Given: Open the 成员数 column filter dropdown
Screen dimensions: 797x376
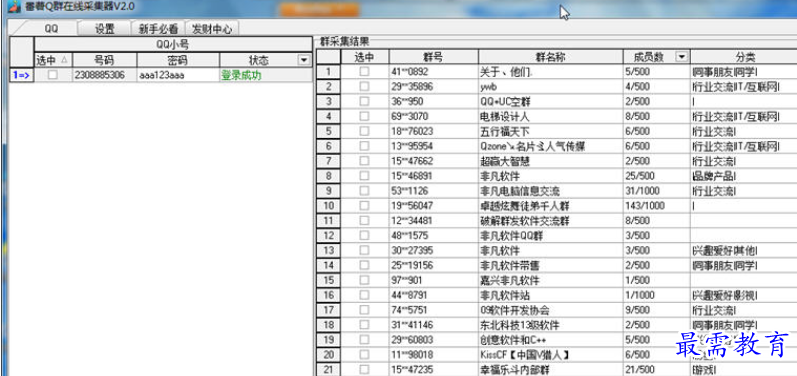Looking at the screenshot, I should point(681,57).
